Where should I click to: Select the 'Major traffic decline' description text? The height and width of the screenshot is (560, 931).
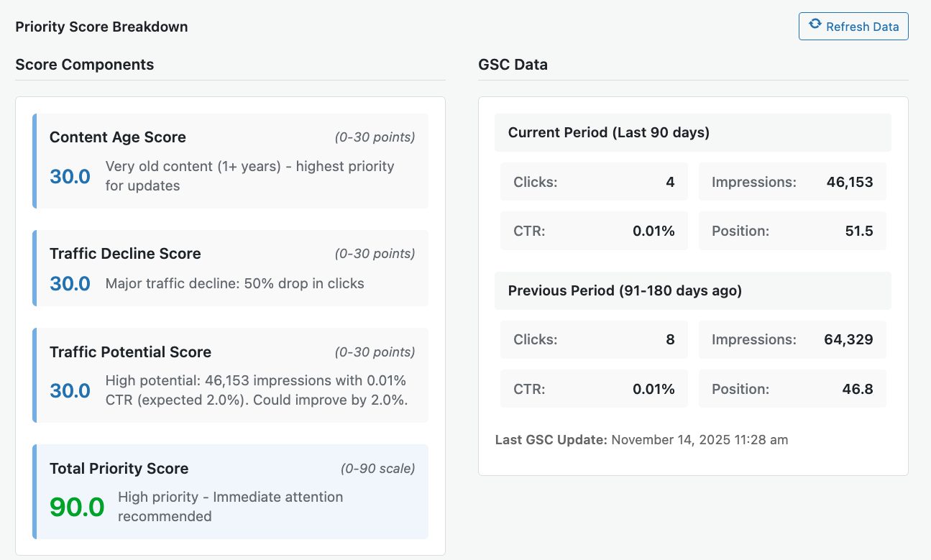[x=234, y=283]
